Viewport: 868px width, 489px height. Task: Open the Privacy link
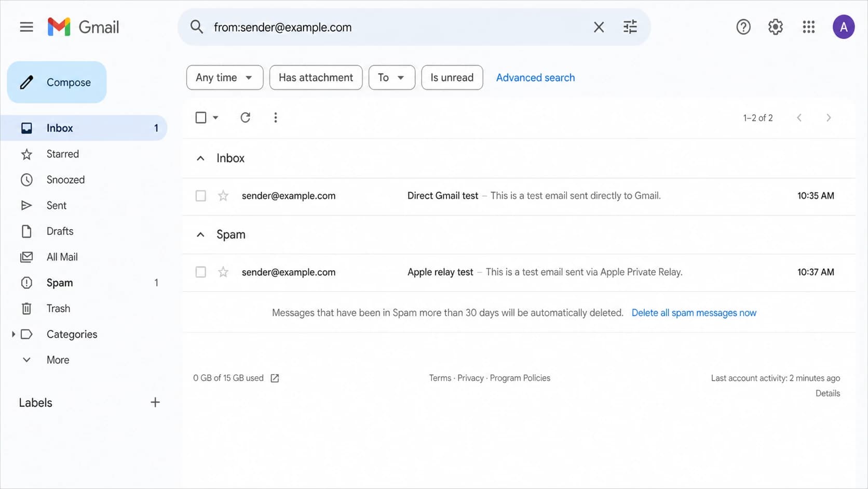pyautogui.click(x=470, y=378)
